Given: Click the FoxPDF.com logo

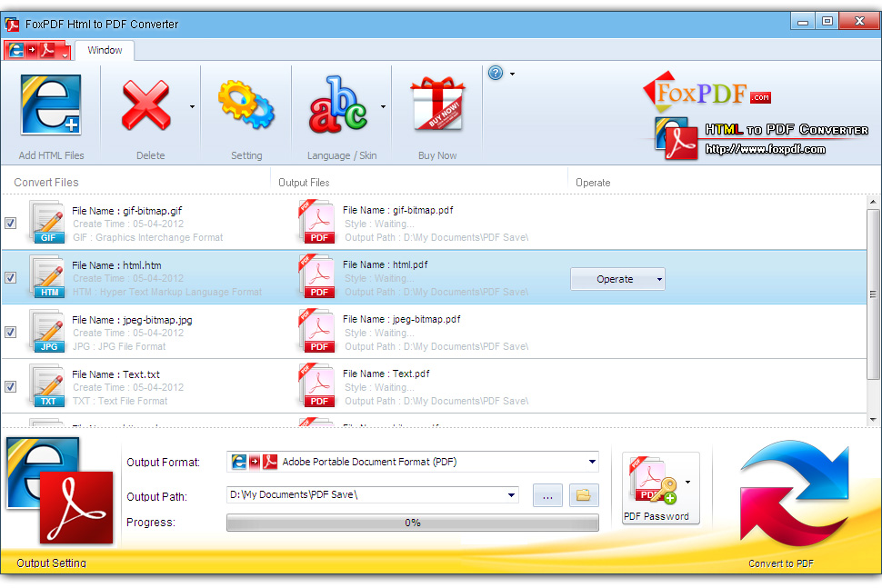Looking at the screenshot, I should pyautogui.click(x=707, y=92).
